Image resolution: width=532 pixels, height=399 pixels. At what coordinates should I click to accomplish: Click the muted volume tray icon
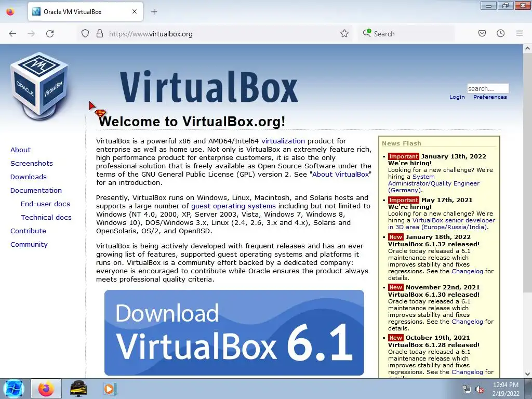click(x=480, y=390)
